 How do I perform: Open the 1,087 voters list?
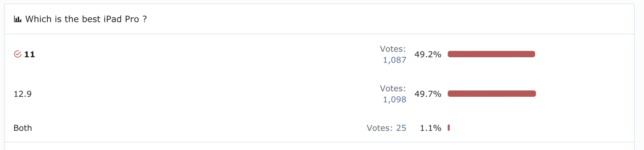(394, 60)
